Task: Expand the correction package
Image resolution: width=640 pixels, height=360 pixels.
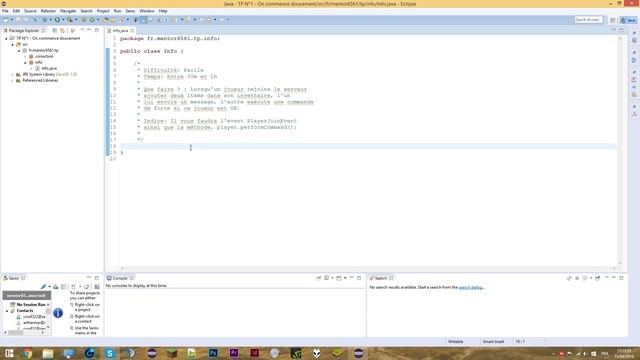Action: (25, 56)
